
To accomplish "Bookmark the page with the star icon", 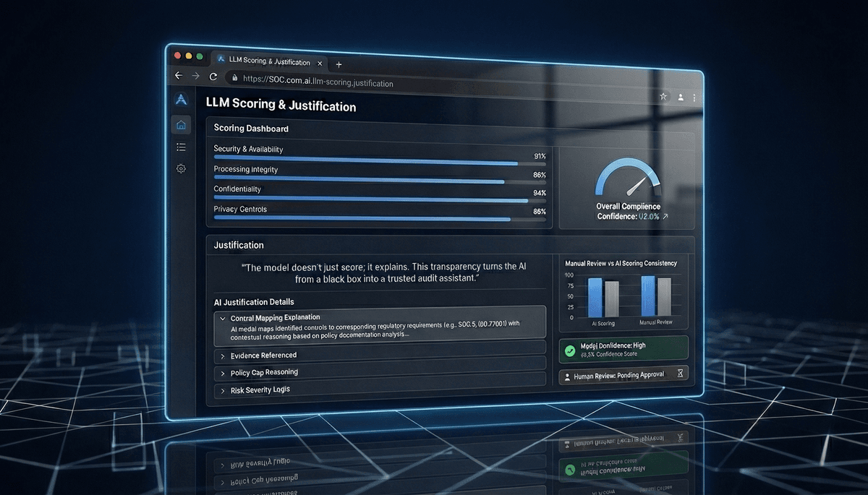I will coord(663,96).
